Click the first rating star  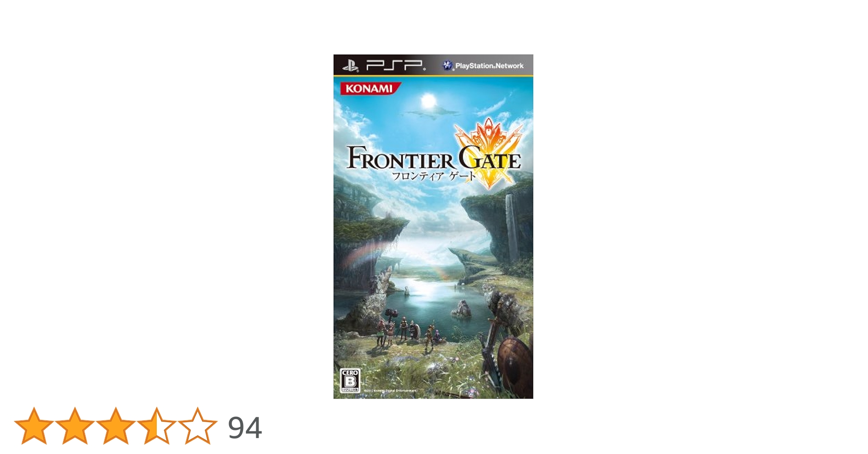pyautogui.click(x=34, y=426)
